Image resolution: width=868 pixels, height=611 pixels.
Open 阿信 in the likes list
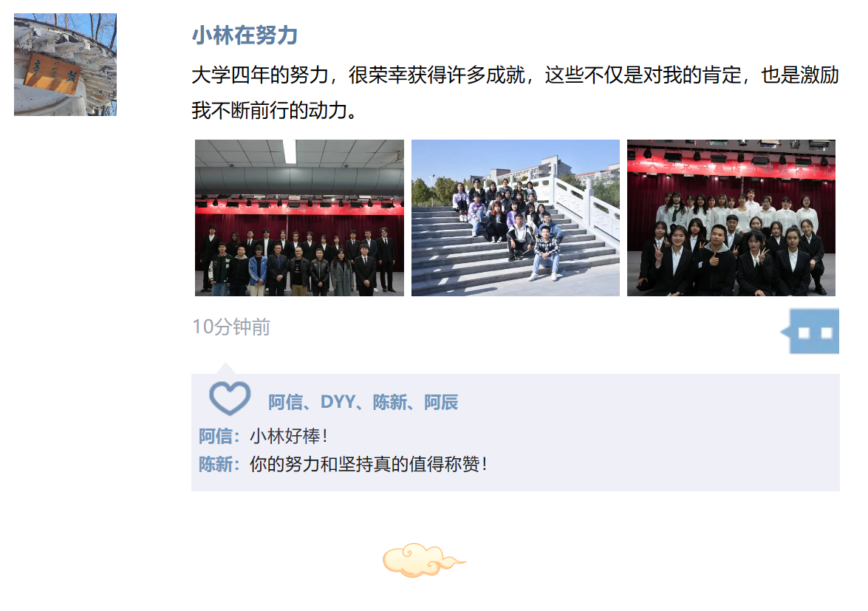(x=286, y=403)
